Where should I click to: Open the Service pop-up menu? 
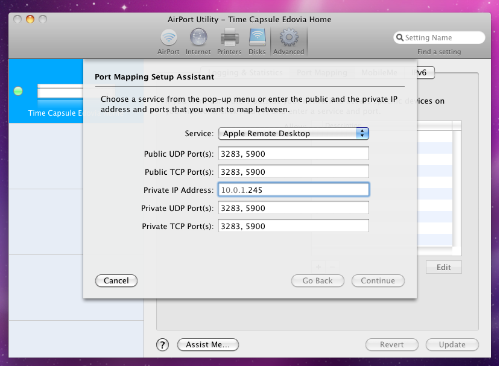[x=293, y=134]
